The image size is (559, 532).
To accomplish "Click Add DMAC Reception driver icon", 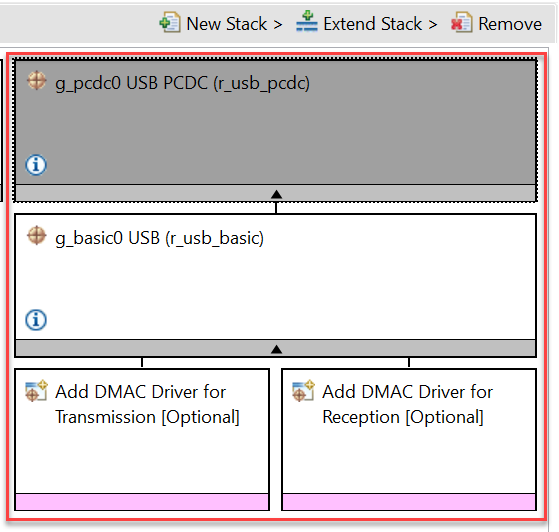I will [x=303, y=391].
